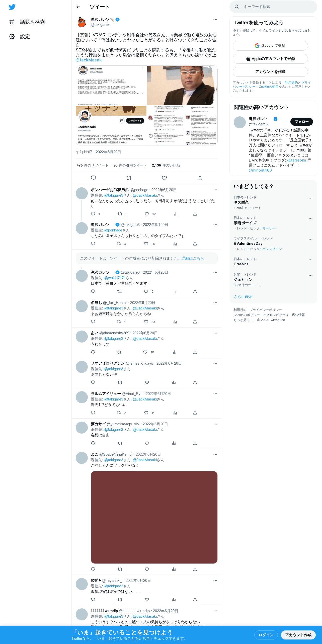This screenshot has width=322, height=644.
Task: Click the ログイン button in the bottom banner
Action: click(x=266, y=635)
